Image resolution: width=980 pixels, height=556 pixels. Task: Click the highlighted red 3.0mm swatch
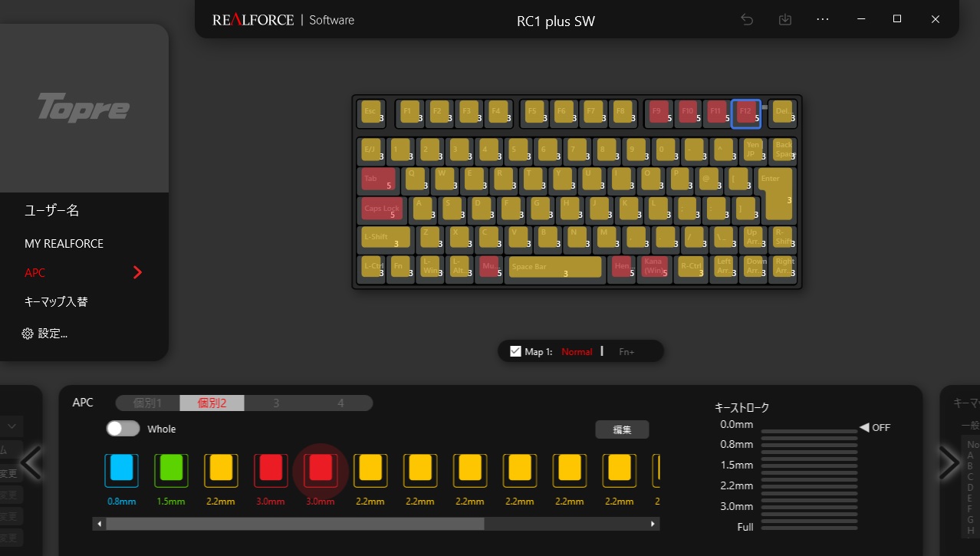point(321,470)
